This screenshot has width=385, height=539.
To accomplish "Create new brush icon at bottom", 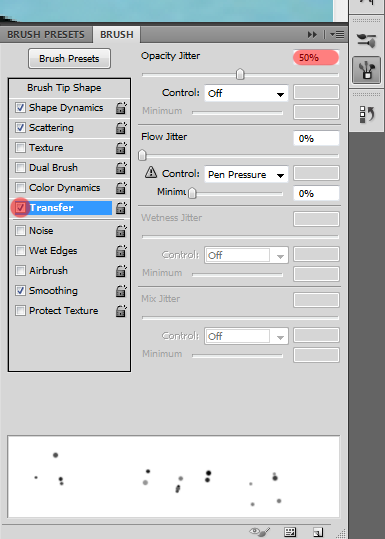I will pos(318,532).
